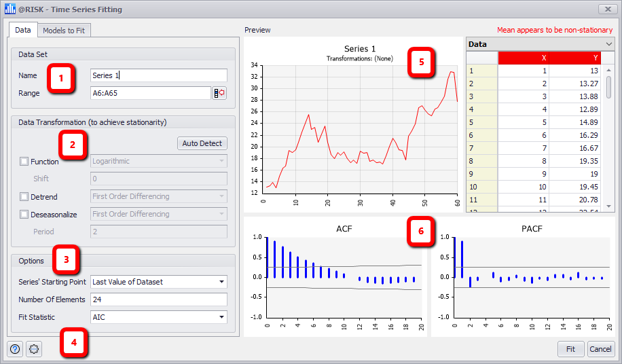This screenshot has width=622, height=364.
Task: Cancel the dialog with the Cancel button
Action: 600,349
